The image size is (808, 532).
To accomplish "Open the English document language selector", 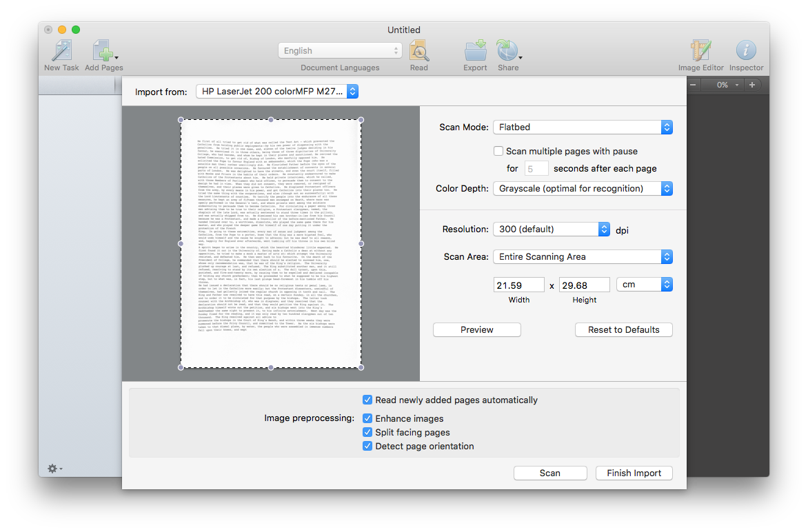I will coord(339,50).
